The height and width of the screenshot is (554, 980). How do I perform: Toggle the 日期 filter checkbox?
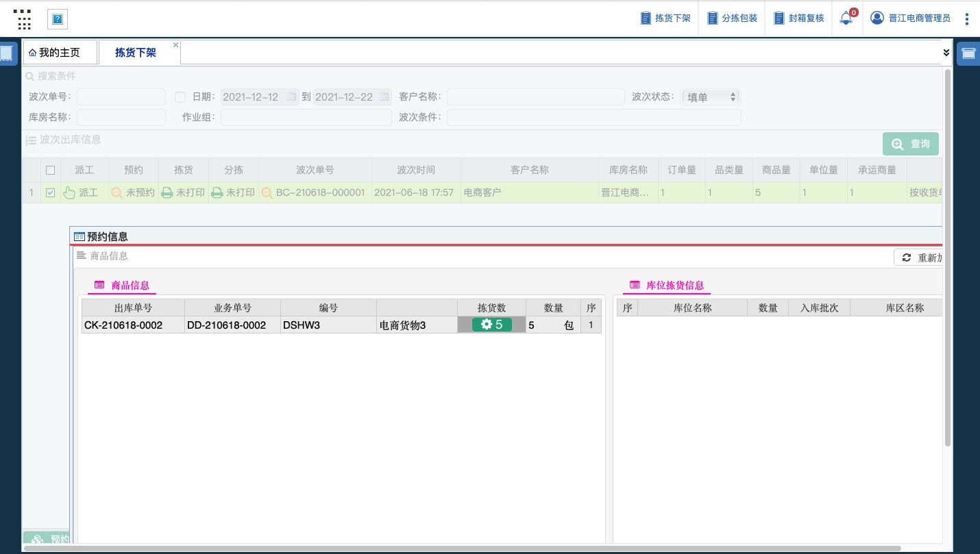pos(180,97)
